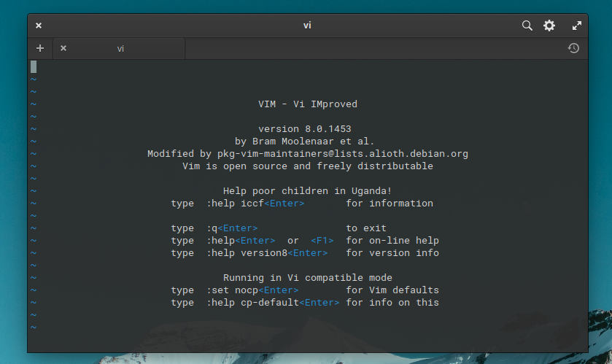This screenshot has width=612, height=364.
Task: Click 'for on-line help' text
Action: tap(392, 241)
